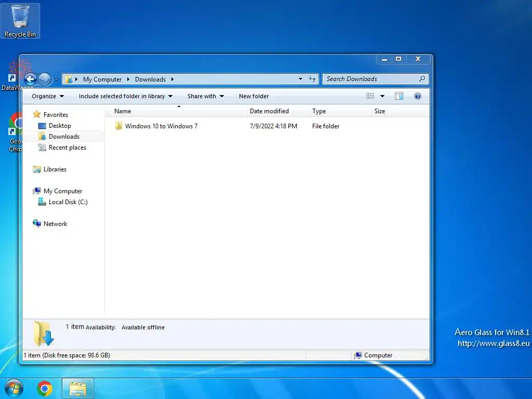Open Desktop in Favorites
532x399 pixels.
click(x=60, y=126)
